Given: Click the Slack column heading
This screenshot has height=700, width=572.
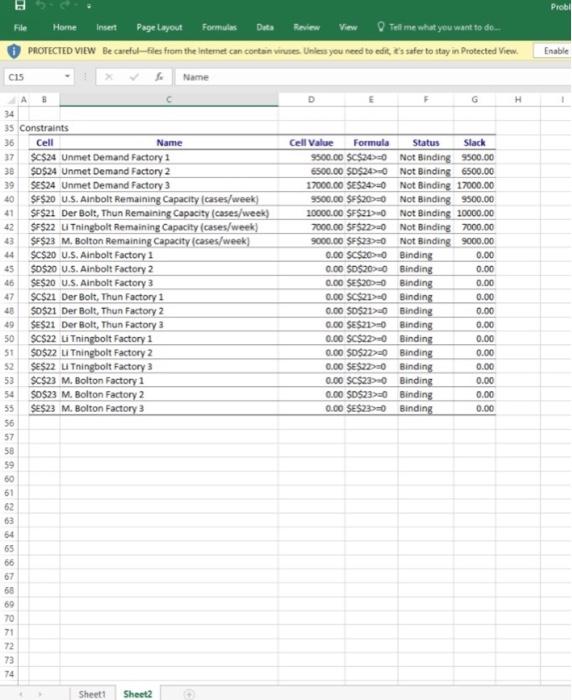Looking at the screenshot, I should 474,143.
